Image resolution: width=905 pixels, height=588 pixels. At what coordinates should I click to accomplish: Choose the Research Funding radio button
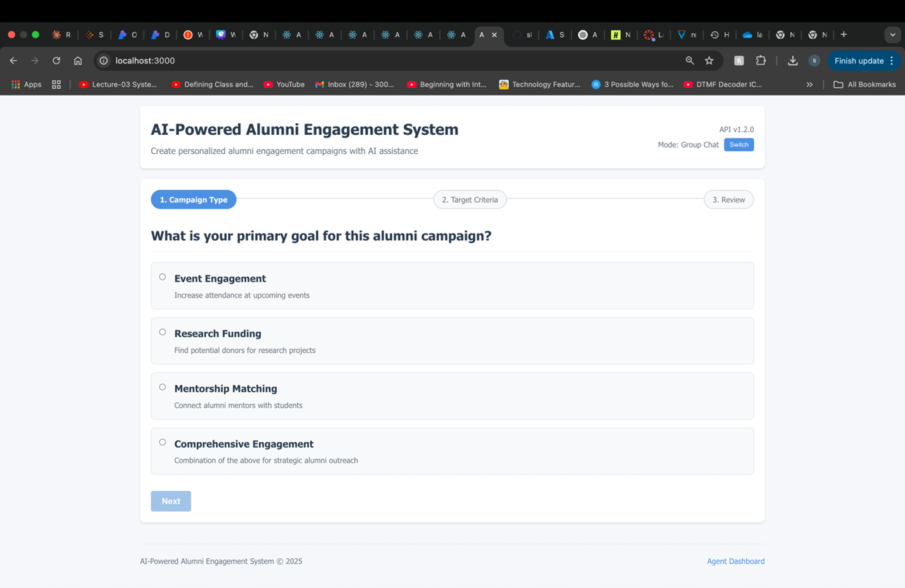coord(163,332)
